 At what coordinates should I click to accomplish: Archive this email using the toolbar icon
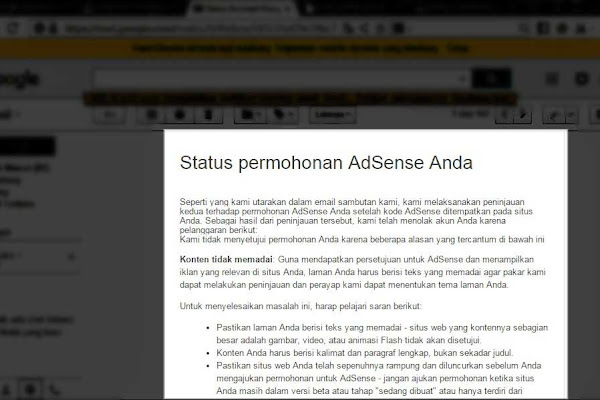coord(152,115)
